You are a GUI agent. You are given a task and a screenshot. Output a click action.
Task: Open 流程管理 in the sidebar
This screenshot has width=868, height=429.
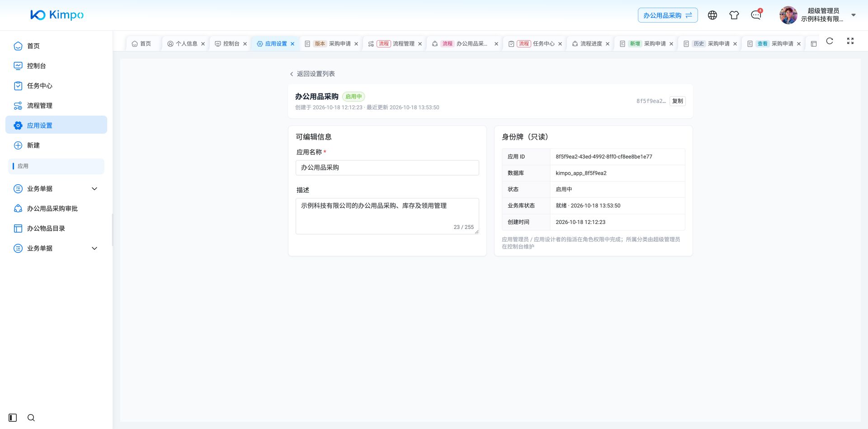(56, 106)
